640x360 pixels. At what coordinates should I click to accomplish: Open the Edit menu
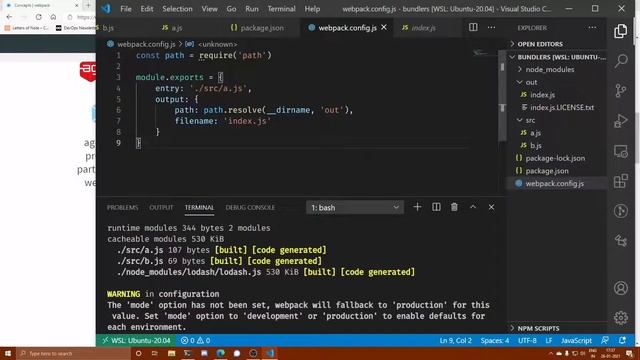[x=147, y=9]
